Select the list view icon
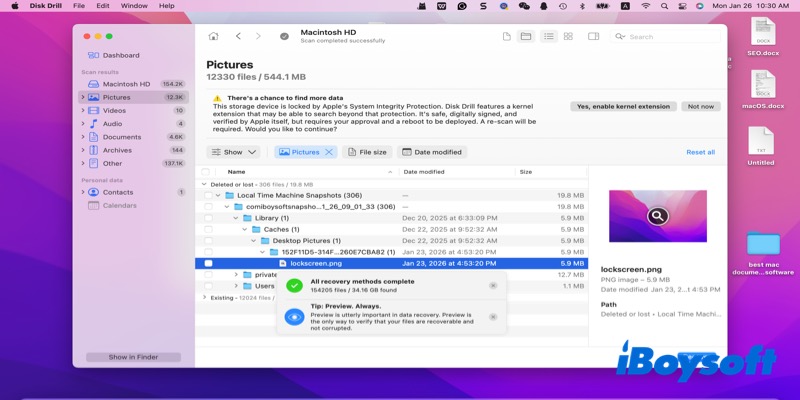This screenshot has height=400, width=800. pos(548,36)
